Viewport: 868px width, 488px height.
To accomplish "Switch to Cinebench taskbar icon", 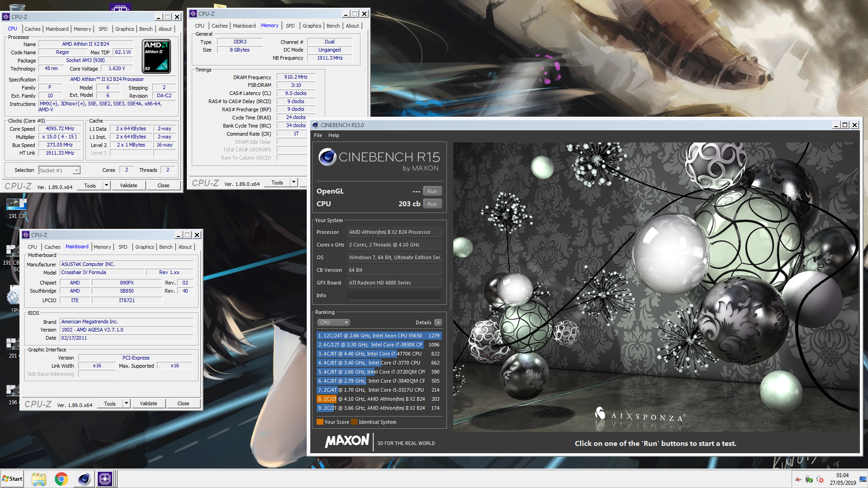I will click(x=84, y=479).
